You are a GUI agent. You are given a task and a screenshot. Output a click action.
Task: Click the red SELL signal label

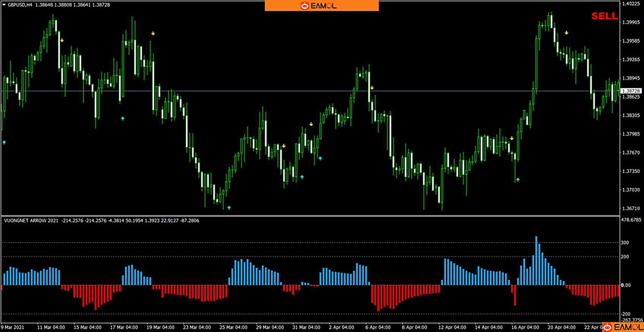point(604,16)
